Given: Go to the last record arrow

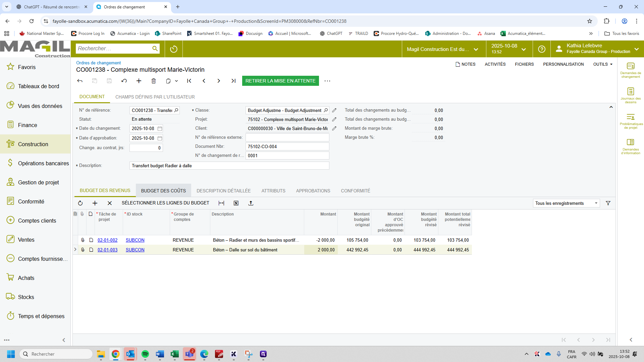Looking at the screenshot, I should 233,81.
